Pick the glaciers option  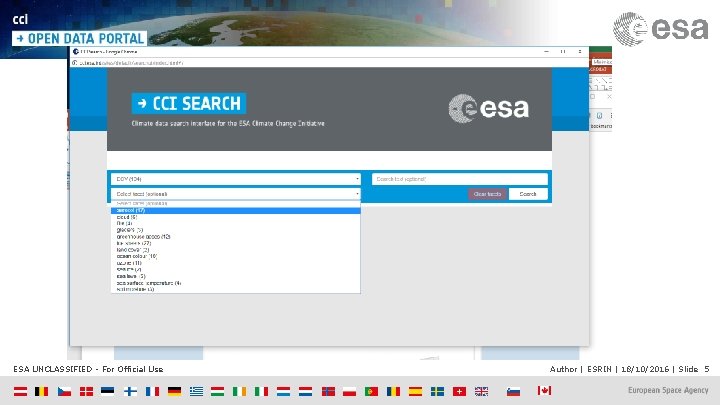(x=236, y=230)
